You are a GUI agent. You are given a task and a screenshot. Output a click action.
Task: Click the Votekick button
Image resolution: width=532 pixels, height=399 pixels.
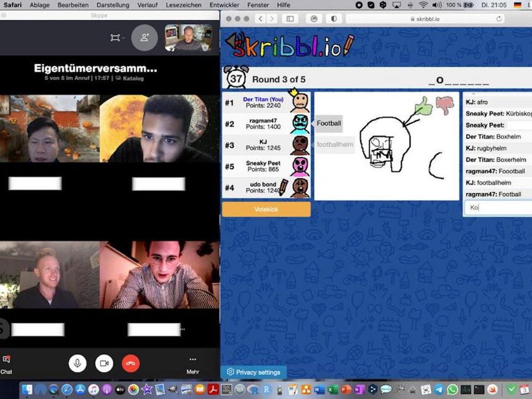click(266, 209)
